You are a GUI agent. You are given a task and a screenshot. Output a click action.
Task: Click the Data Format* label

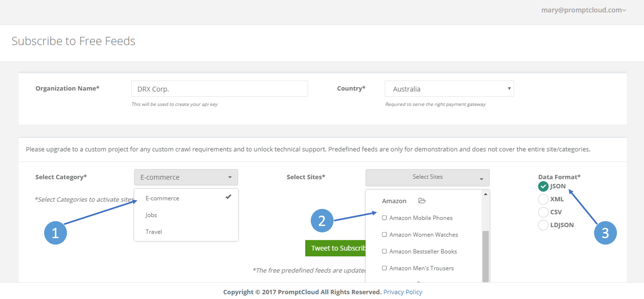click(559, 177)
